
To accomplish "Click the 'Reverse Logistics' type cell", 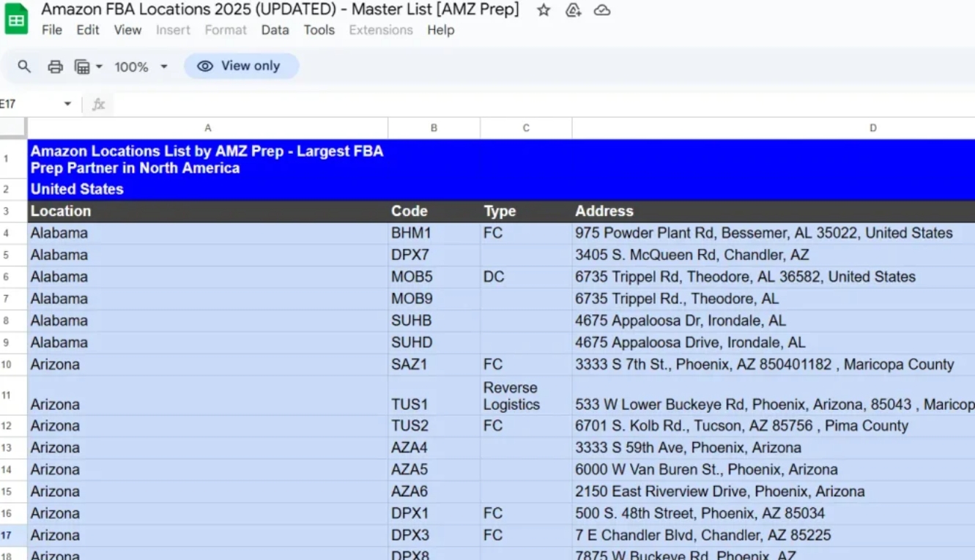I will 526,396.
